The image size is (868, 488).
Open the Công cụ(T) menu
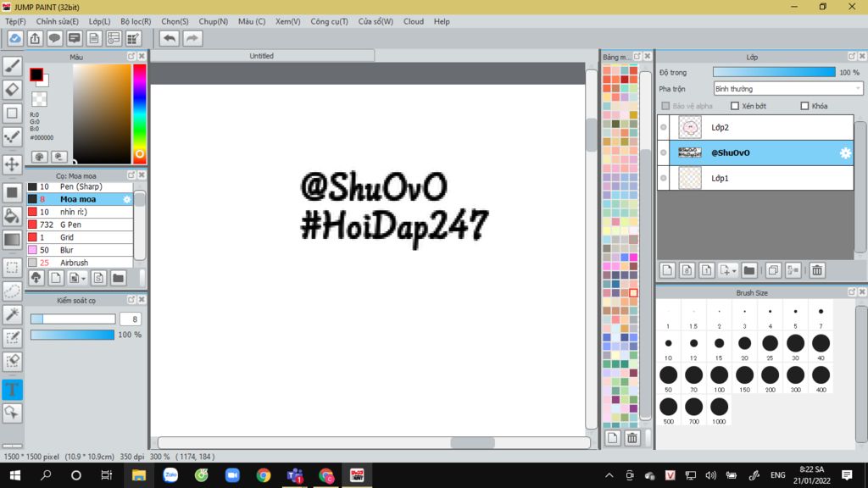(x=329, y=21)
